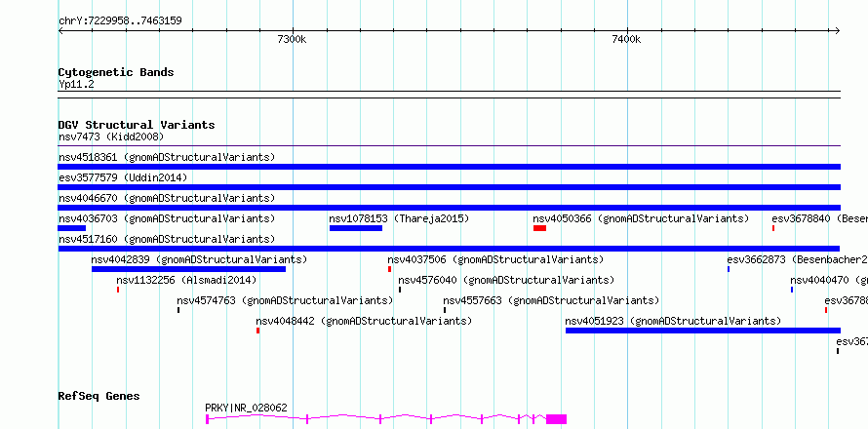
Task: Open the nsv4517160 variant label
Action: [167, 239]
